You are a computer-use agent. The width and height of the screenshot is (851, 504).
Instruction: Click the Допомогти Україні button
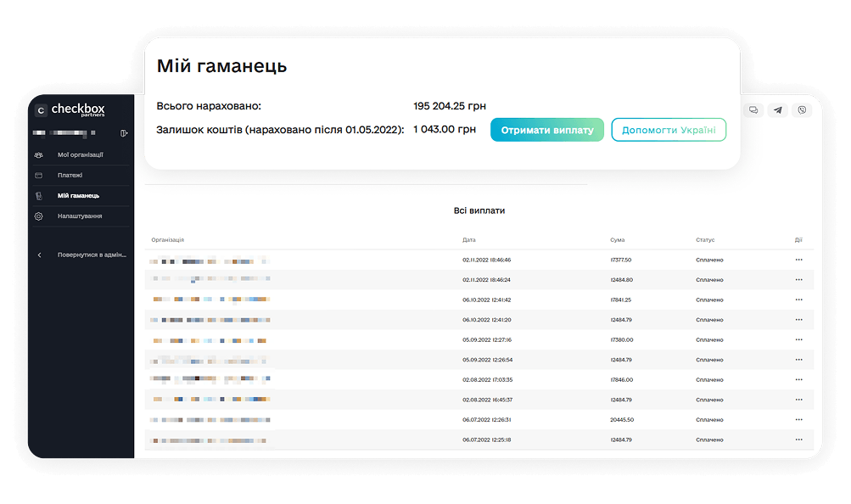[669, 131]
